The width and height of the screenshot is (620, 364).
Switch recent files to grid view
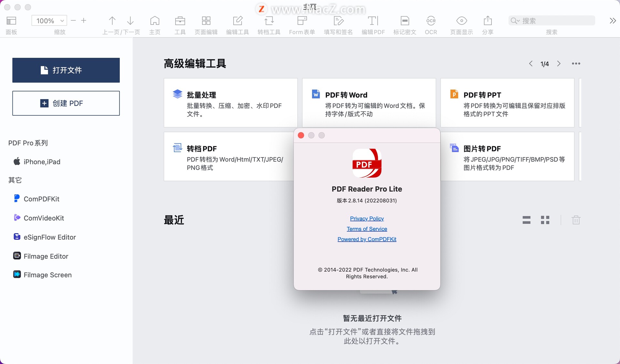[545, 220]
